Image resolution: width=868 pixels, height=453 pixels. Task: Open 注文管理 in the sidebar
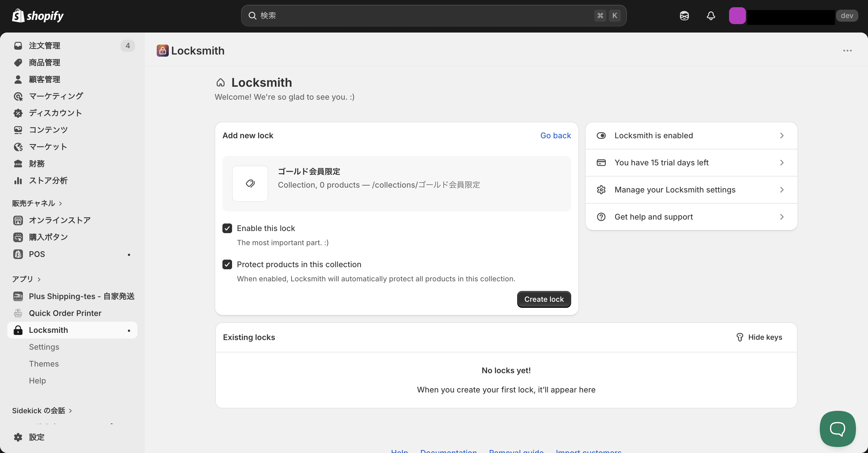(72, 45)
